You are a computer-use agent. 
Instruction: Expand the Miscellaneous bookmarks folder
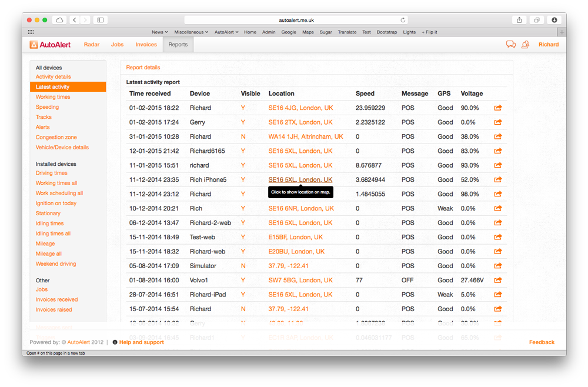pyautogui.click(x=191, y=32)
